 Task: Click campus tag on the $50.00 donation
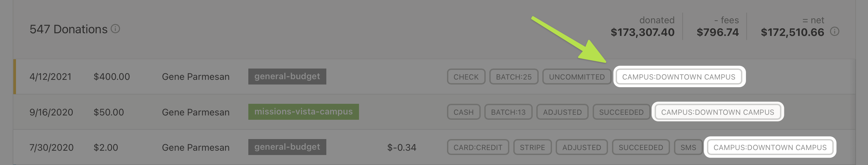tap(717, 112)
